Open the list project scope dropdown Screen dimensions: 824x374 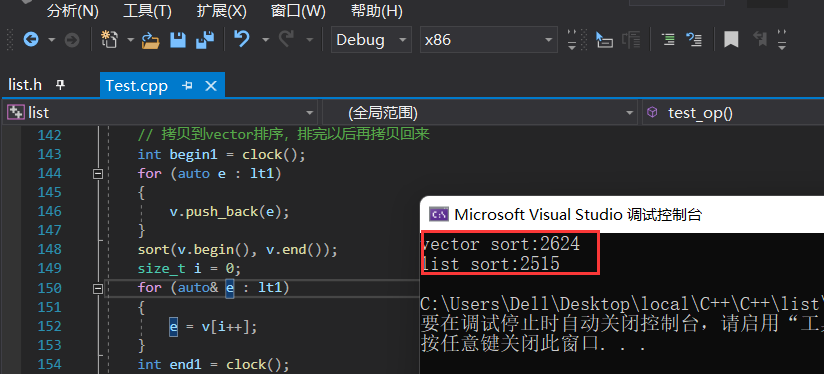pos(161,112)
